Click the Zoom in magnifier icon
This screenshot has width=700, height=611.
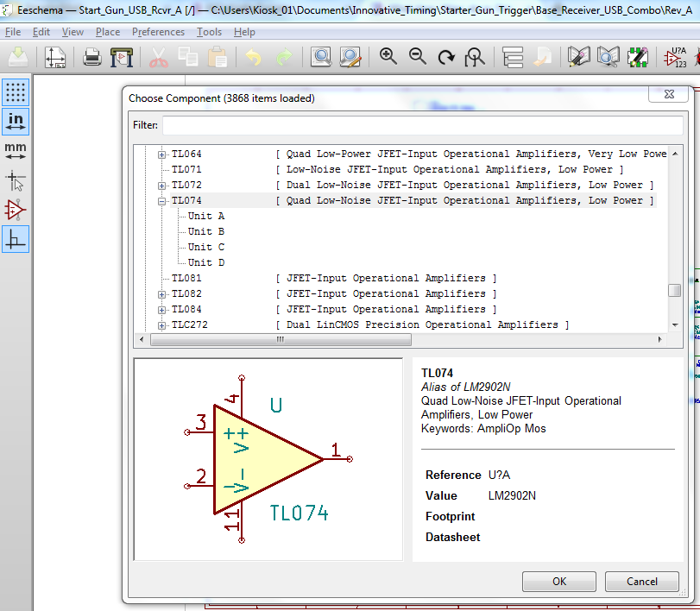tap(388, 57)
